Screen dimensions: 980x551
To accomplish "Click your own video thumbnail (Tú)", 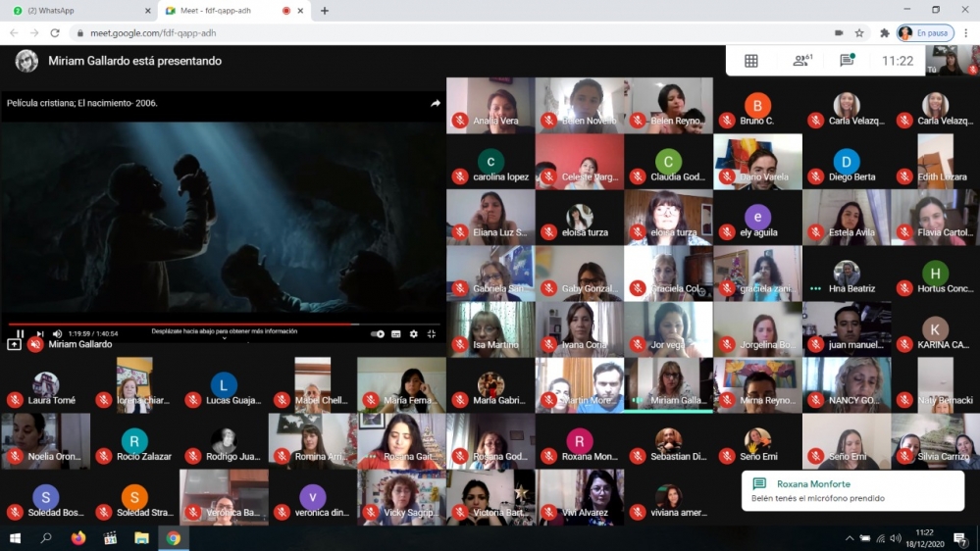I will click(953, 61).
